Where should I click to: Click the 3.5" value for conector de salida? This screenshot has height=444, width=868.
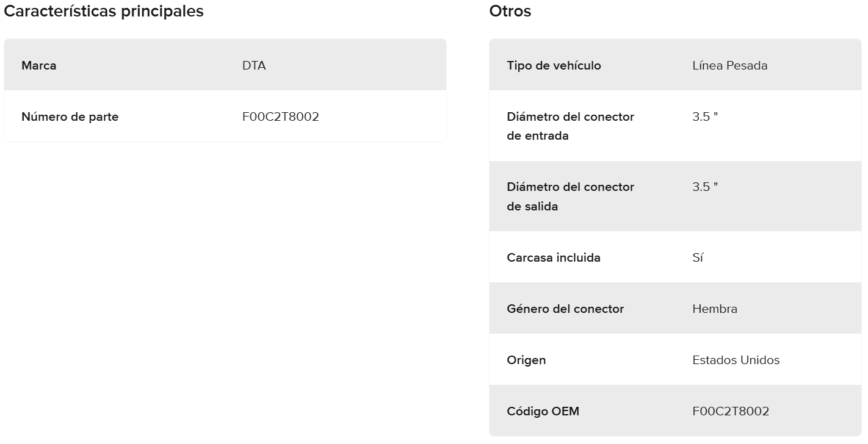tap(705, 187)
